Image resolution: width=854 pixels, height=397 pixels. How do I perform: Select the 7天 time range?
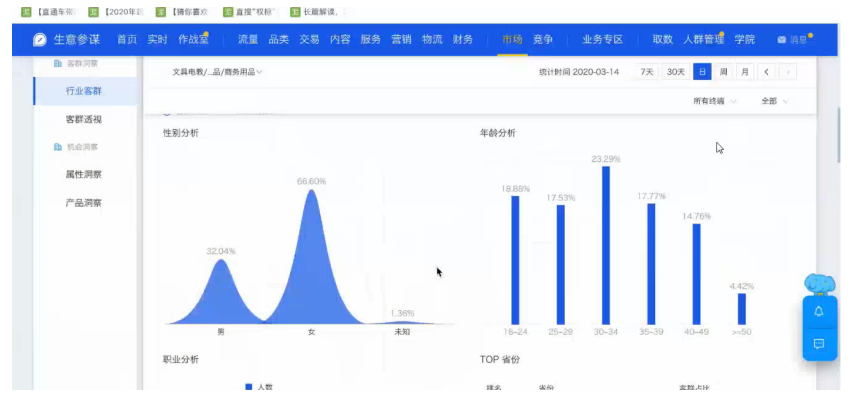pyautogui.click(x=646, y=72)
